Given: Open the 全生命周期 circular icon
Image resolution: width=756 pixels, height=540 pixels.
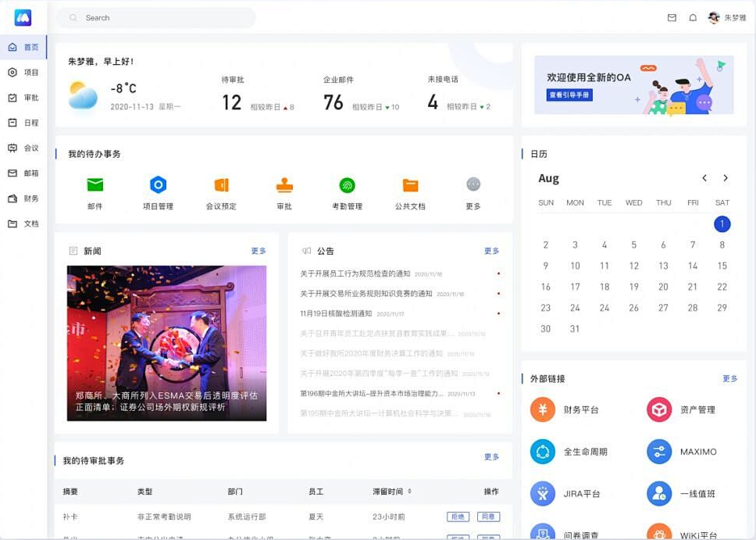Looking at the screenshot, I should (543, 451).
